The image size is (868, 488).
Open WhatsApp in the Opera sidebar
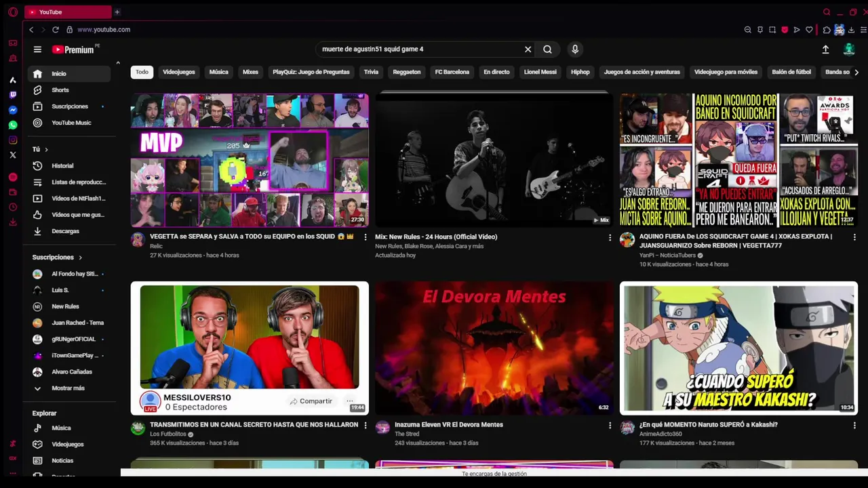[x=13, y=125]
